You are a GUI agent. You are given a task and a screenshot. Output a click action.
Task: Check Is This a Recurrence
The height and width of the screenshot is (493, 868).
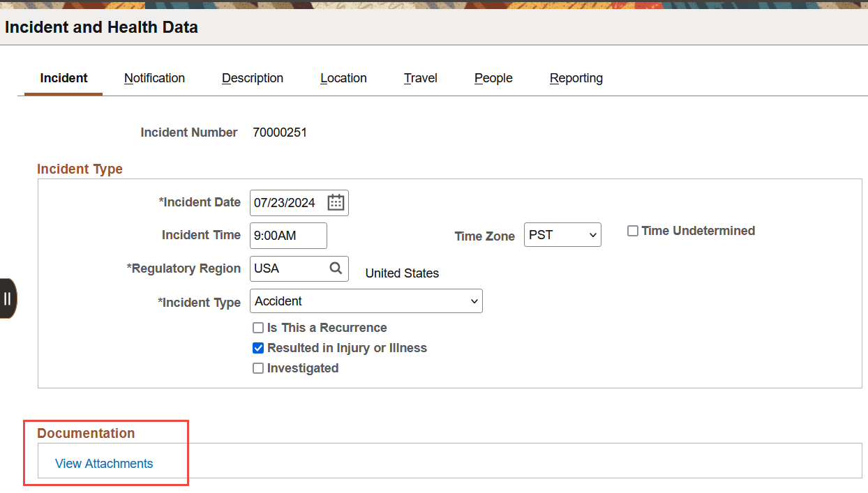[x=258, y=328]
